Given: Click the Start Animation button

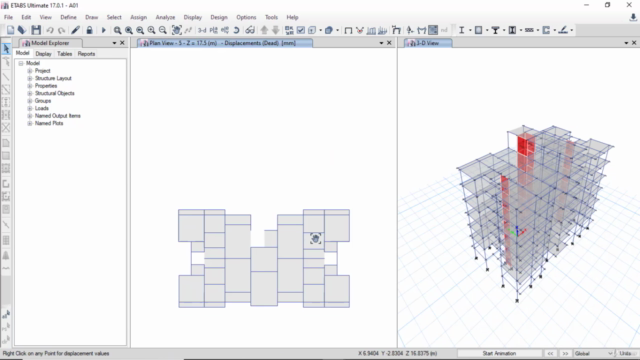Looking at the screenshot, I should click(x=499, y=353).
